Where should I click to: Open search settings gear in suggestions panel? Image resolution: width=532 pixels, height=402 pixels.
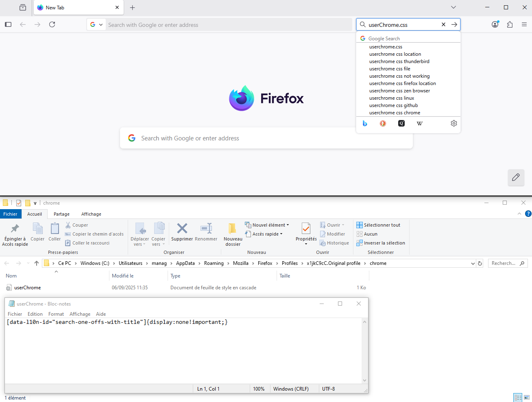pyautogui.click(x=454, y=123)
